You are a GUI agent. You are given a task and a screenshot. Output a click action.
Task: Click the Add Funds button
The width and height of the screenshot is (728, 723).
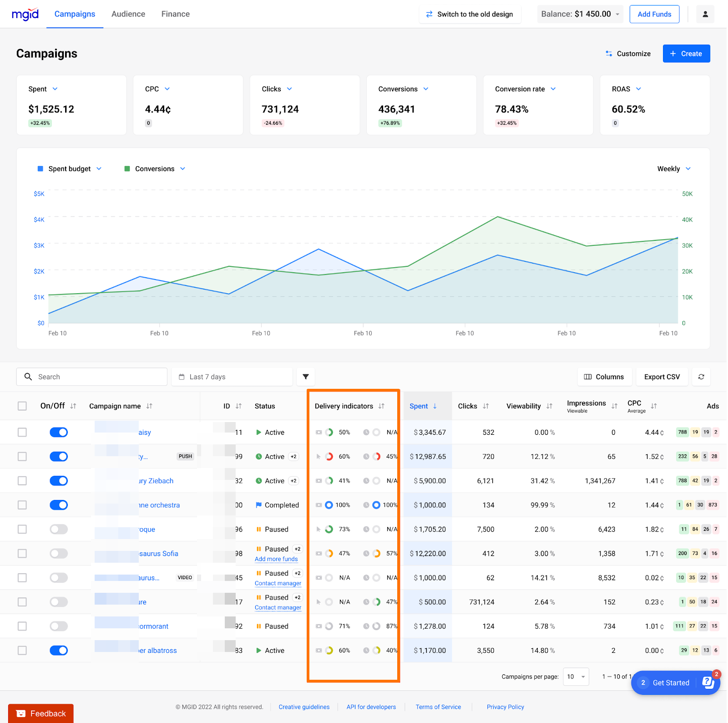click(x=654, y=14)
